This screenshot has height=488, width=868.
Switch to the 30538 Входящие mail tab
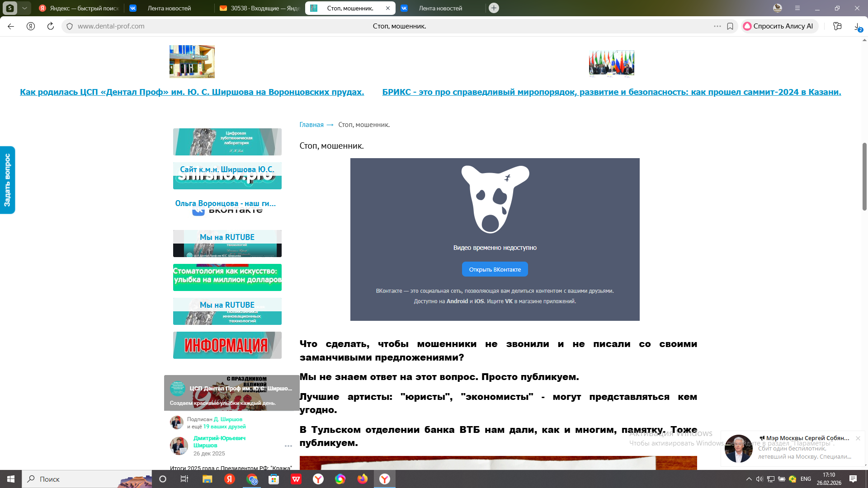coord(260,8)
